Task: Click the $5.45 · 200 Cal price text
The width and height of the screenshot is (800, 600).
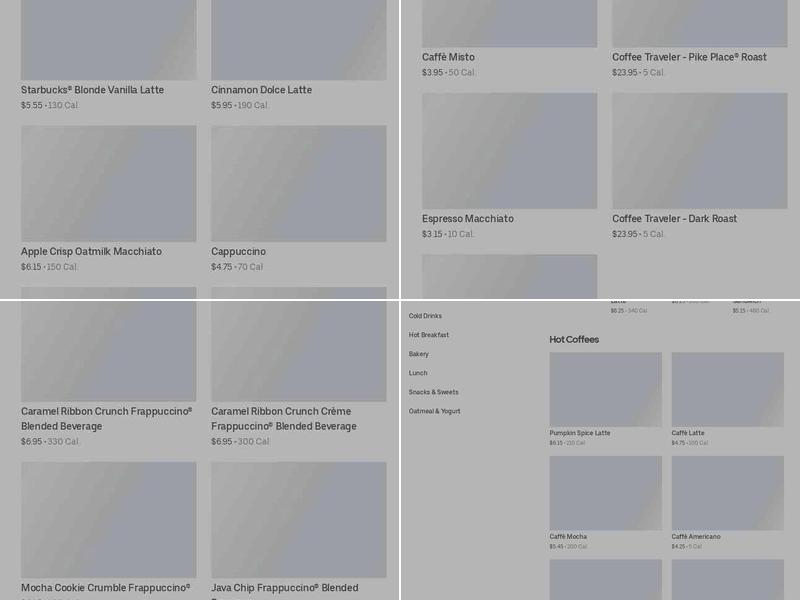Action: click(568, 546)
